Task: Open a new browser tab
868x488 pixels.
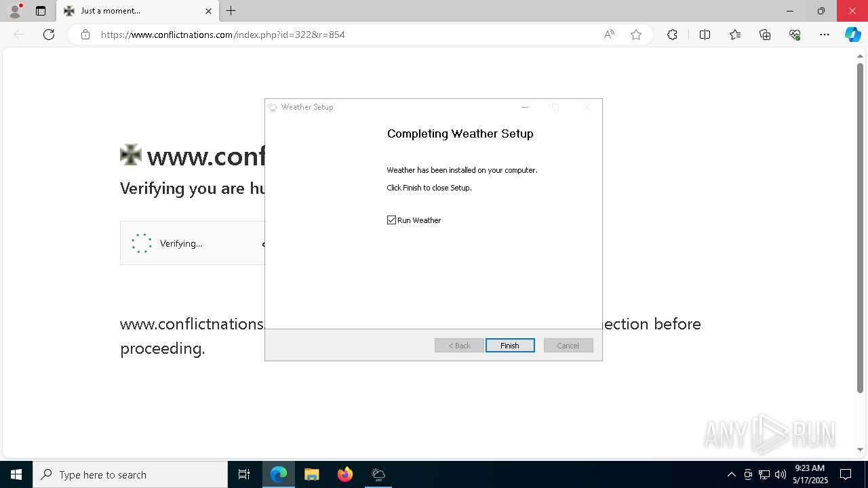Action: pos(231,11)
